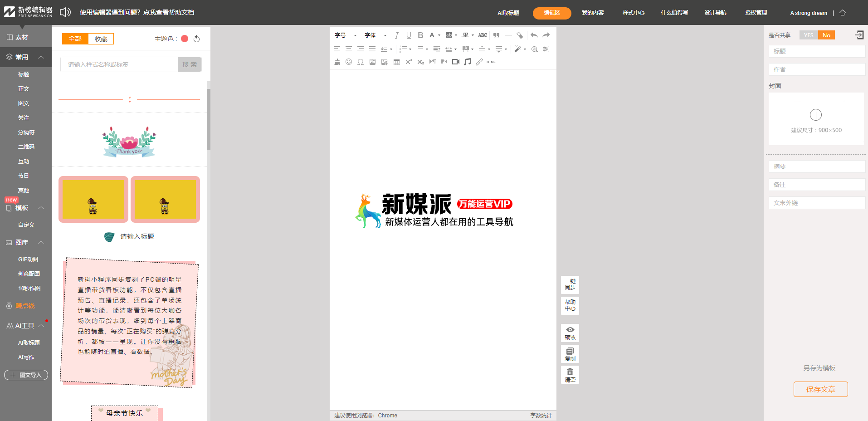Align text to the right
This screenshot has width=868, height=421.
coord(361,49)
